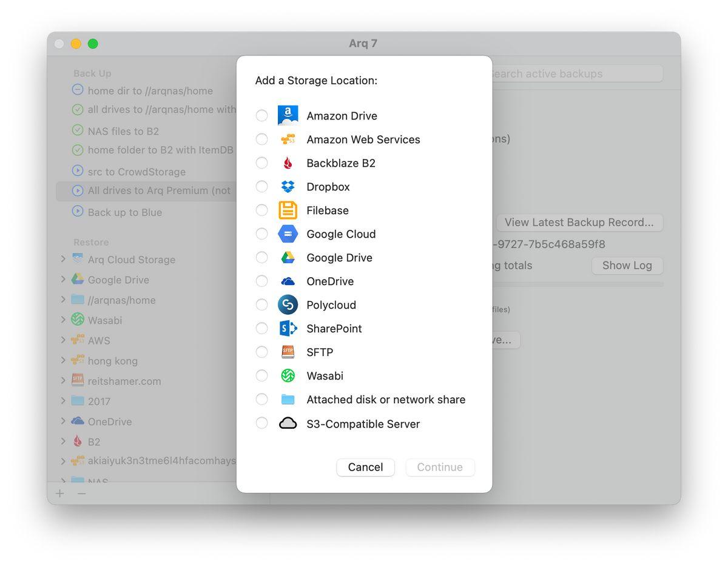Click Arq Cloud Storage icon in sidebar
The image size is (728, 567).
77,259
